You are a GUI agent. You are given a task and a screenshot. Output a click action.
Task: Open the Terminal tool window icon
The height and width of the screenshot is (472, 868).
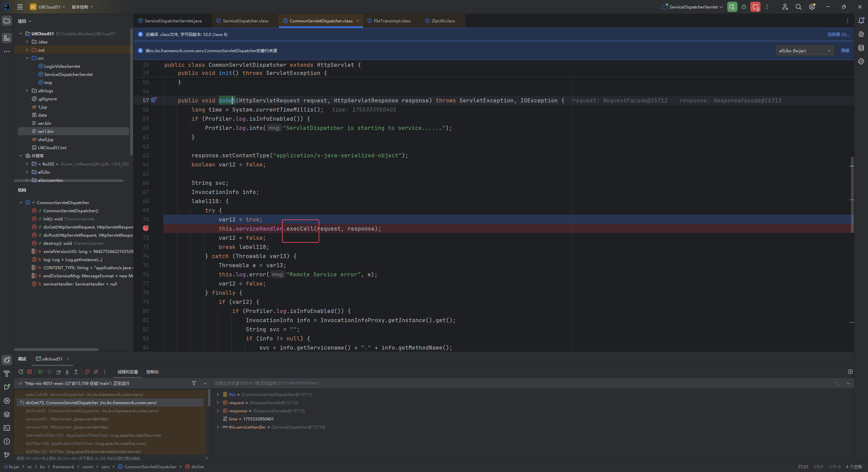pos(7,428)
